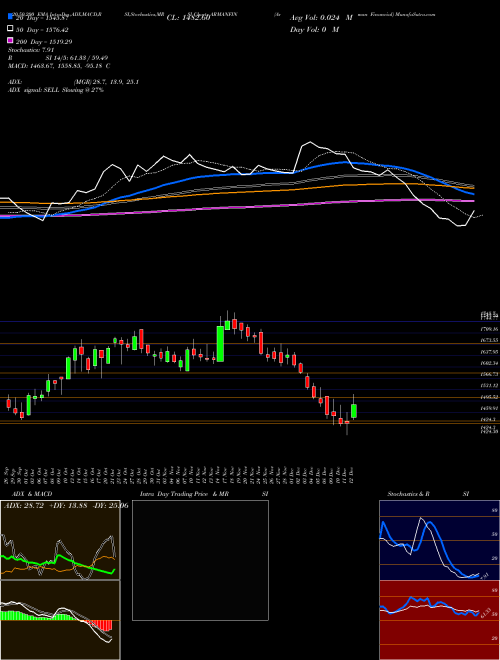Click the blue Stochastics indicator chart panel
Screen dimensions: 500x660
click(439, 540)
